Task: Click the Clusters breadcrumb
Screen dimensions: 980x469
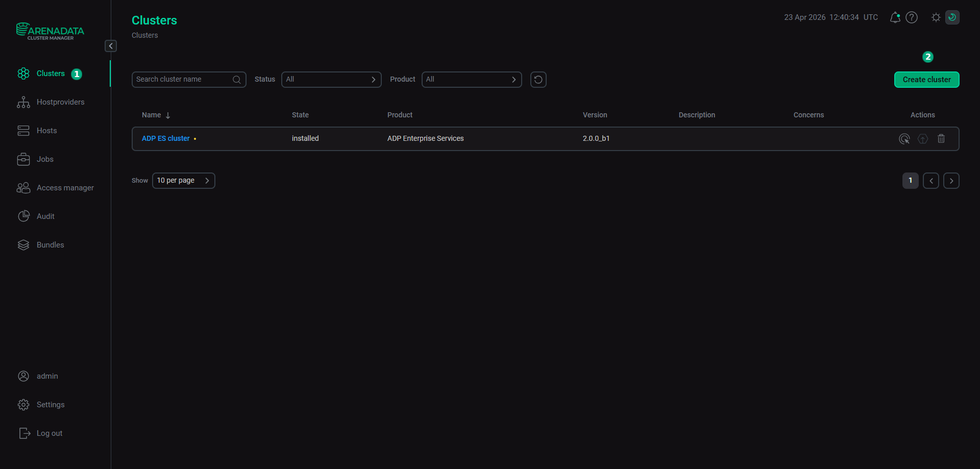Action: pyautogui.click(x=145, y=35)
